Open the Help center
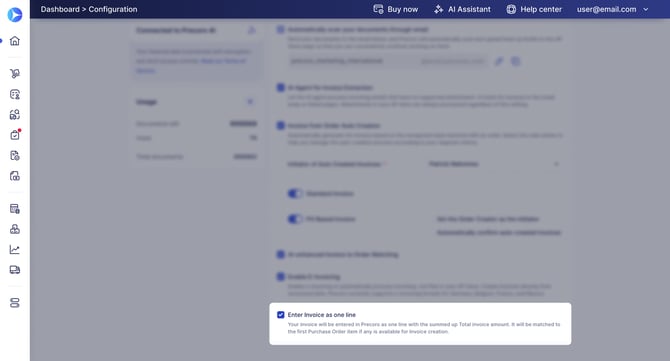The image size is (670, 361). (534, 9)
